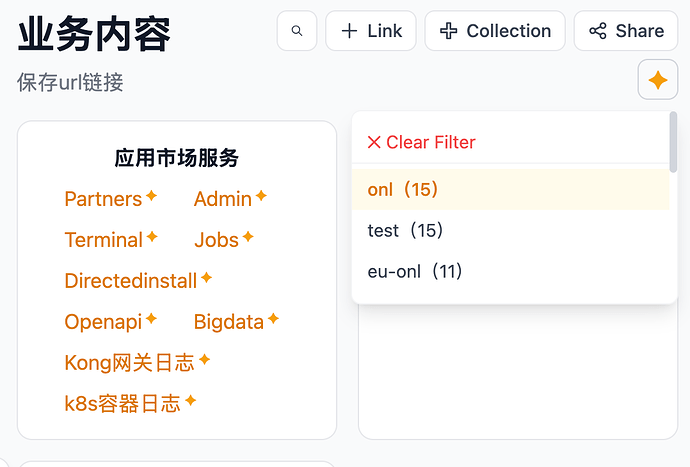This screenshot has height=467, width=690.
Task: Click sparkle icon after Directedinstall
Action: pos(206,278)
